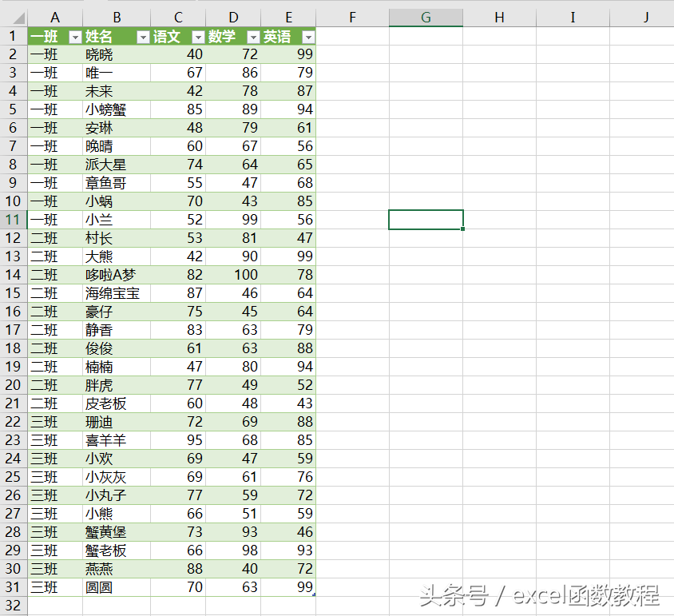This screenshot has height=616, width=674.
Task: Click the cell containing 静香
Action: click(117, 330)
